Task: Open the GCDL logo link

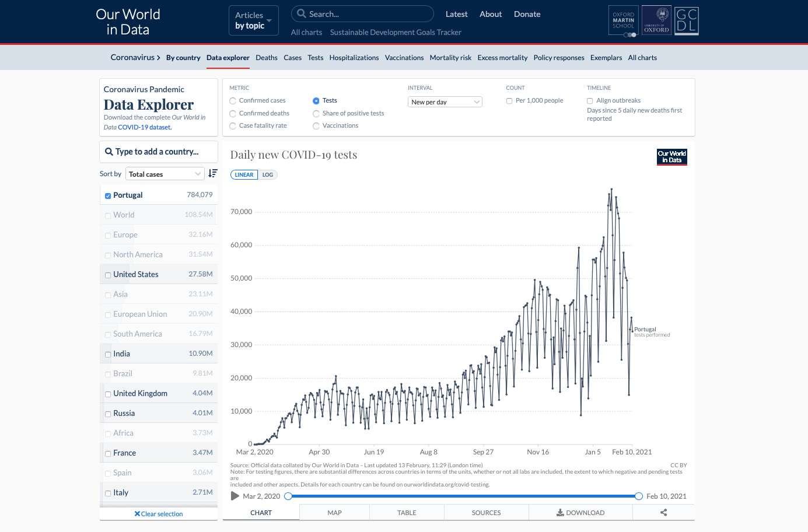Action: 687,21
